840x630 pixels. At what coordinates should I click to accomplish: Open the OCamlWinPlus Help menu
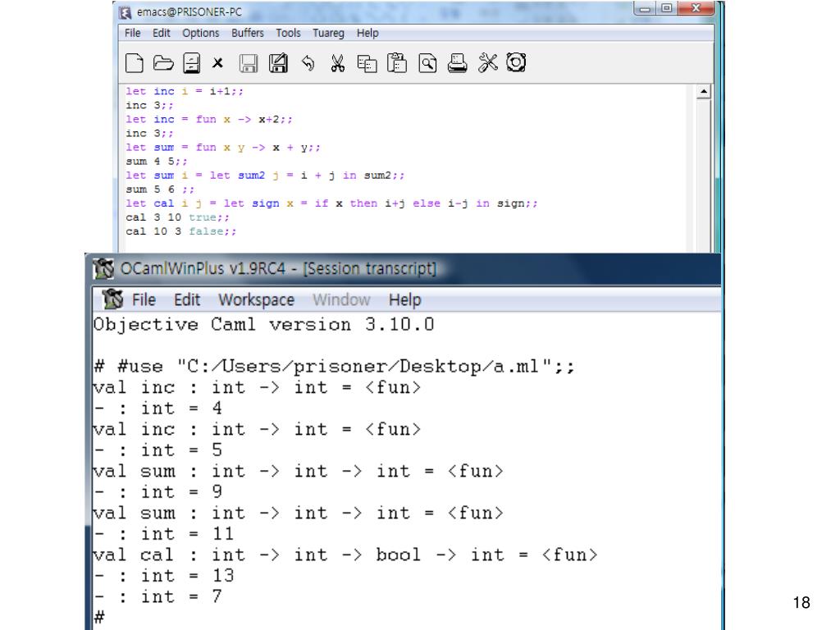pyautogui.click(x=405, y=299)
